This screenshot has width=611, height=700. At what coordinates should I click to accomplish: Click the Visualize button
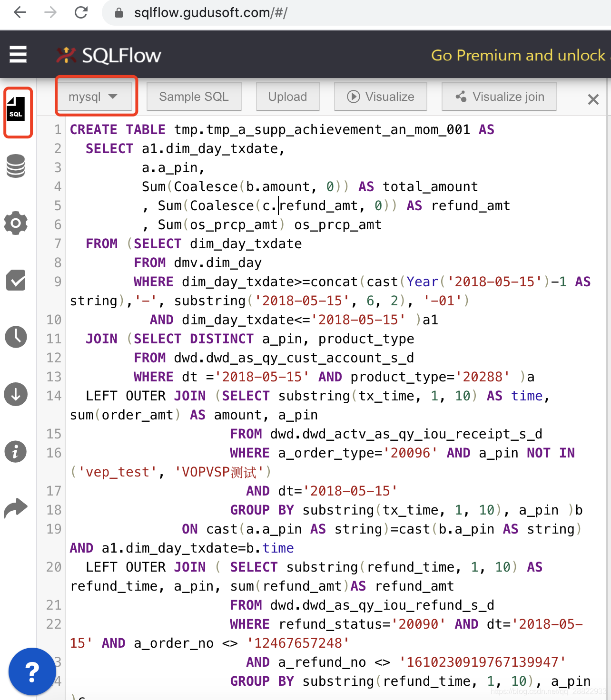(x=380, y=97)
